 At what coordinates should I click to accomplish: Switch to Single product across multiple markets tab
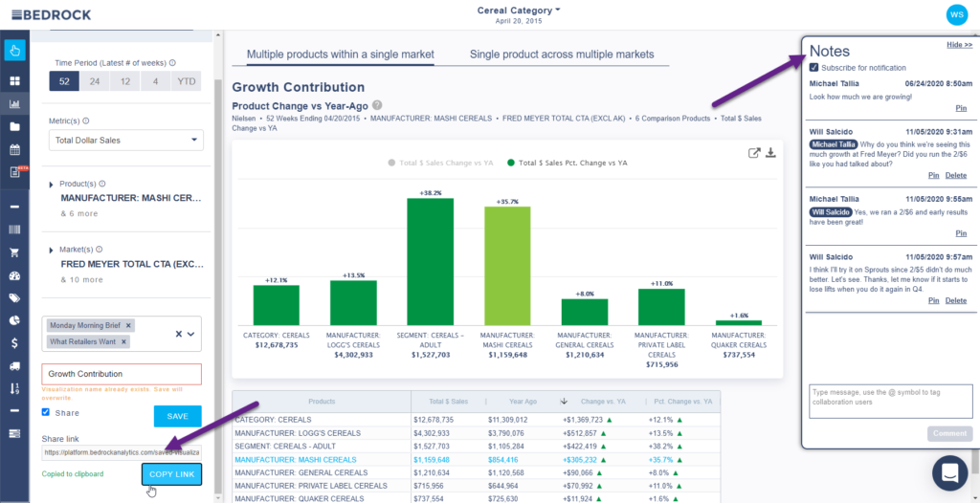point(562,55)
